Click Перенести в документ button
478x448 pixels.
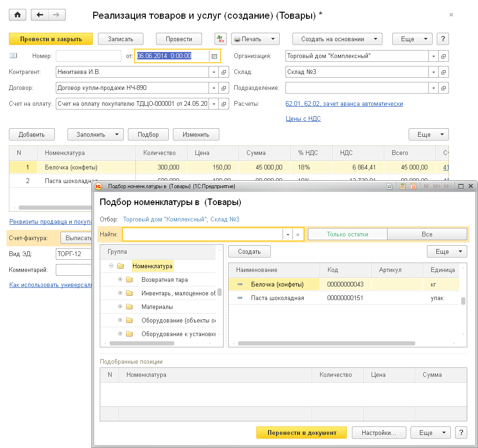(301, 433)
